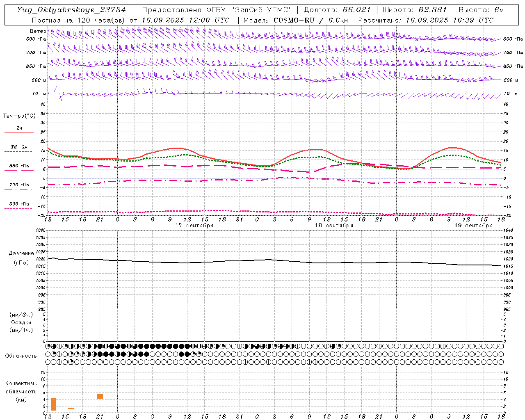
Task: Click the Давление pressure axis title
Action: [21, 253]
